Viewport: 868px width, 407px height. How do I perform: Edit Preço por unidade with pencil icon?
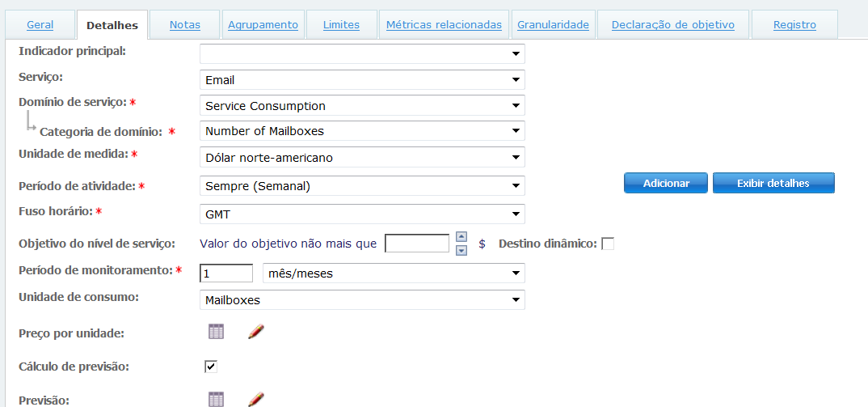tap(256, 331)
